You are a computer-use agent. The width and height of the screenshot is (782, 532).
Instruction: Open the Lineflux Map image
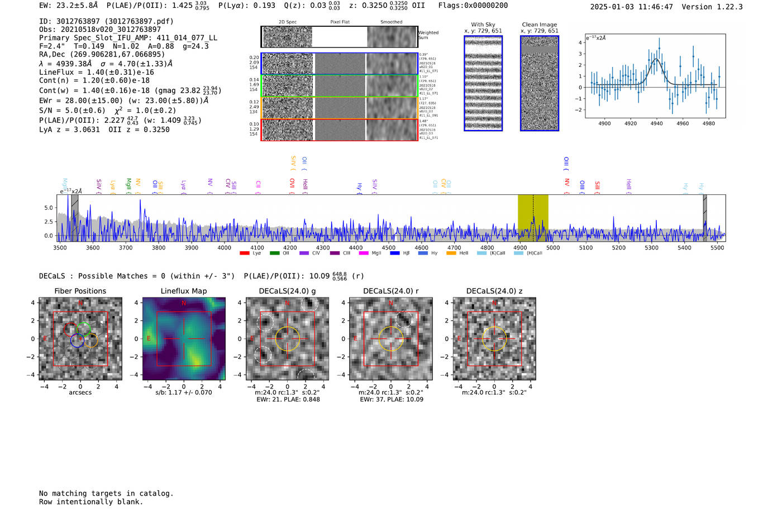(x=184, y=339)
